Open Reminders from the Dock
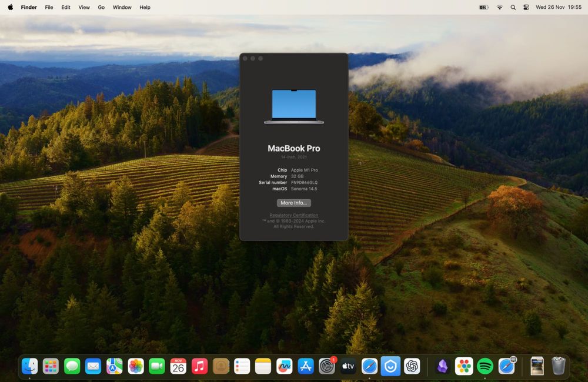Viewport: 588px width, 382px height. [242, 366]
